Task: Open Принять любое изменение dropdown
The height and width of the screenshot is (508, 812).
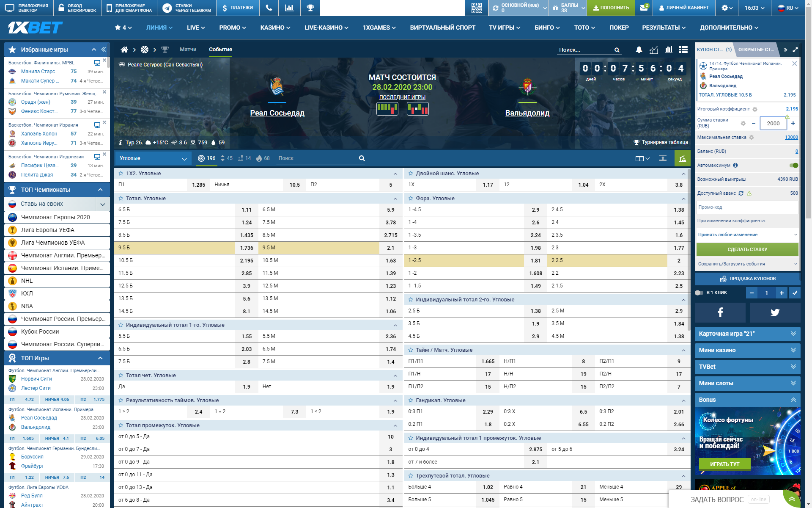Action: 747,235
